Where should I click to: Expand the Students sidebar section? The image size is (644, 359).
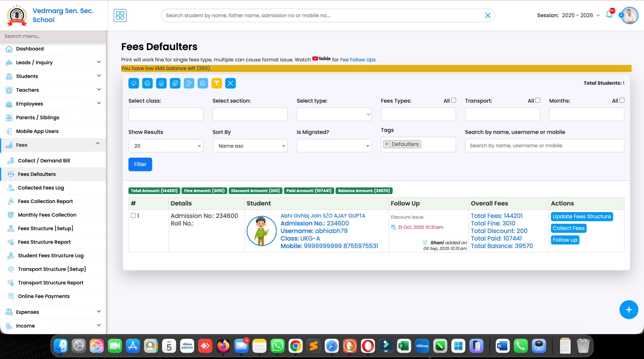coord(53,76)
